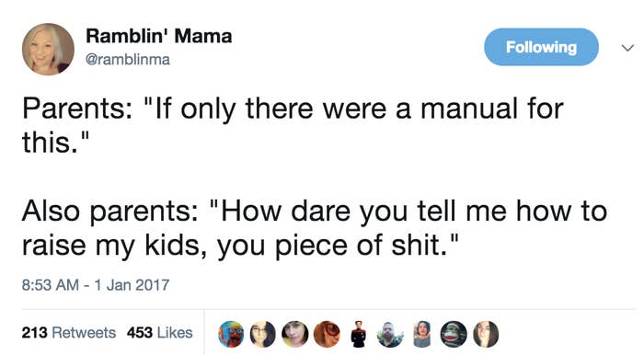
Task: Toggle the blue Following button
Action: [541, 47]
